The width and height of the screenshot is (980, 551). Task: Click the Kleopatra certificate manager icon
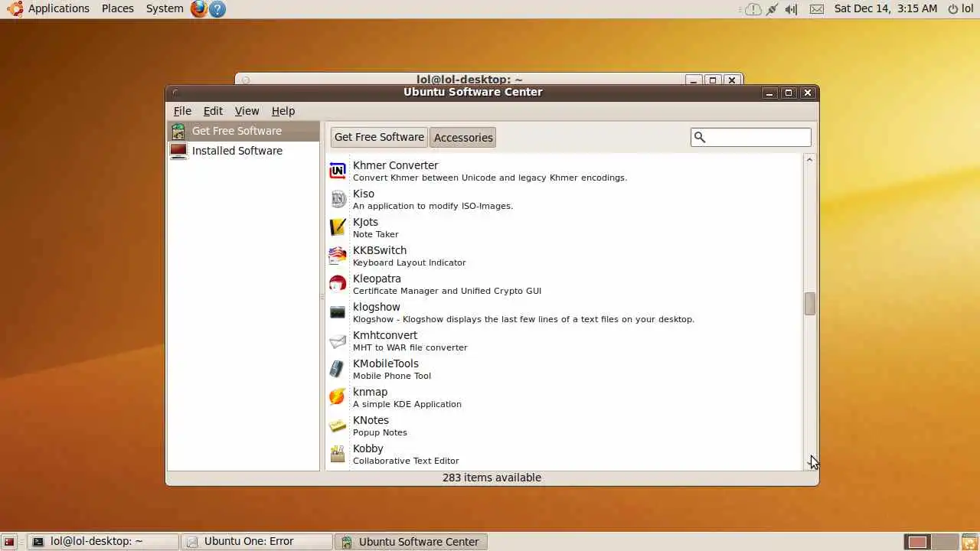(338, 284)
